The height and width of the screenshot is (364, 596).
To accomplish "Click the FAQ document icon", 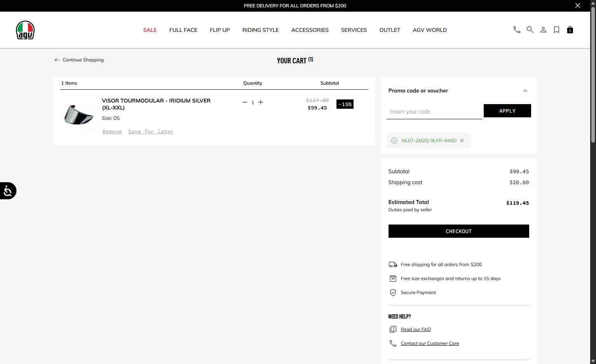I will 393,329.
